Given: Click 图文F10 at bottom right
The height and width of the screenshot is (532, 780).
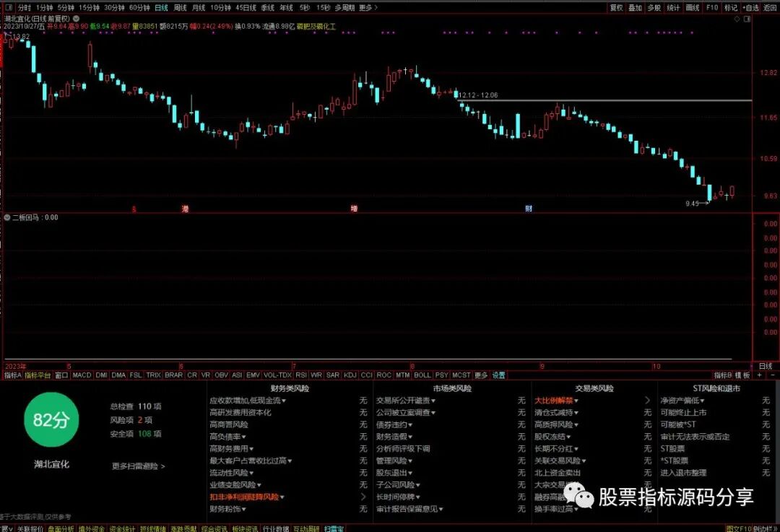Looking at the screenshot, I should 739,528.
